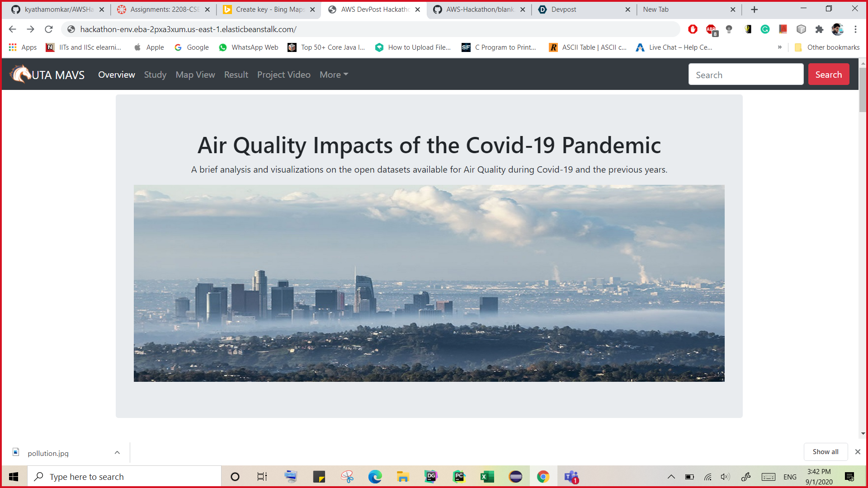
Task: Click the red Search button
Action: tap(828, 75)
